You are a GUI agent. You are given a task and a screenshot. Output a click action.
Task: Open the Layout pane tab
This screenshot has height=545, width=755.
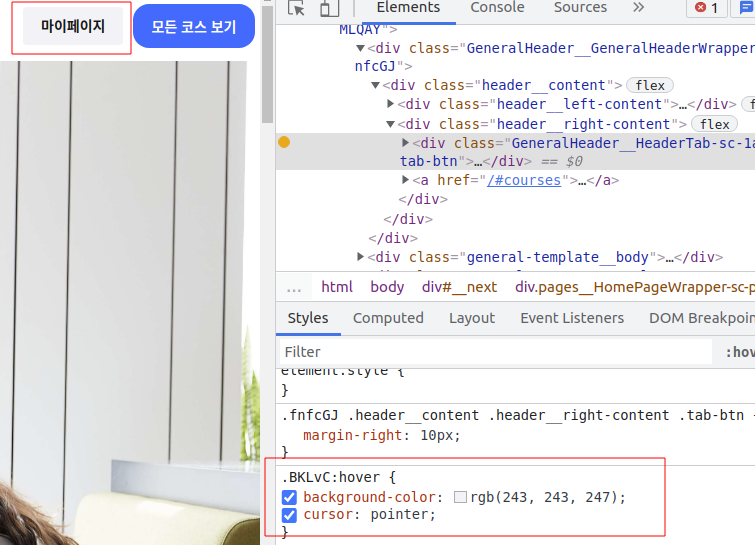472,318
